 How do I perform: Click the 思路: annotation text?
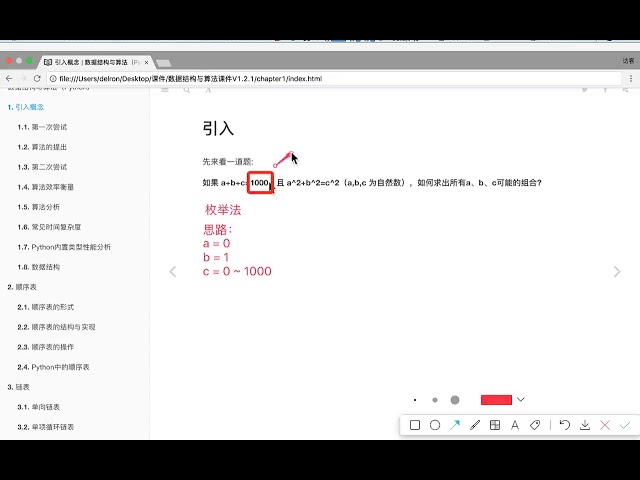218,229
